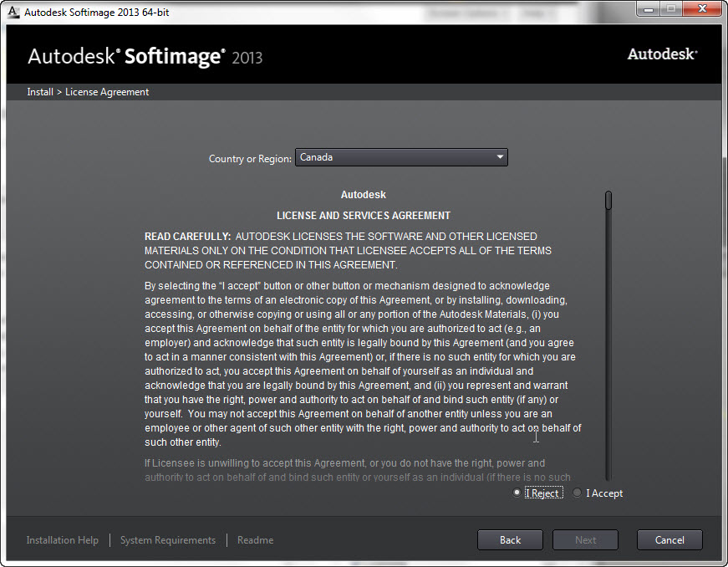Choose the I Accept radio button
The image size is (728, 567).
click(578, 493)
